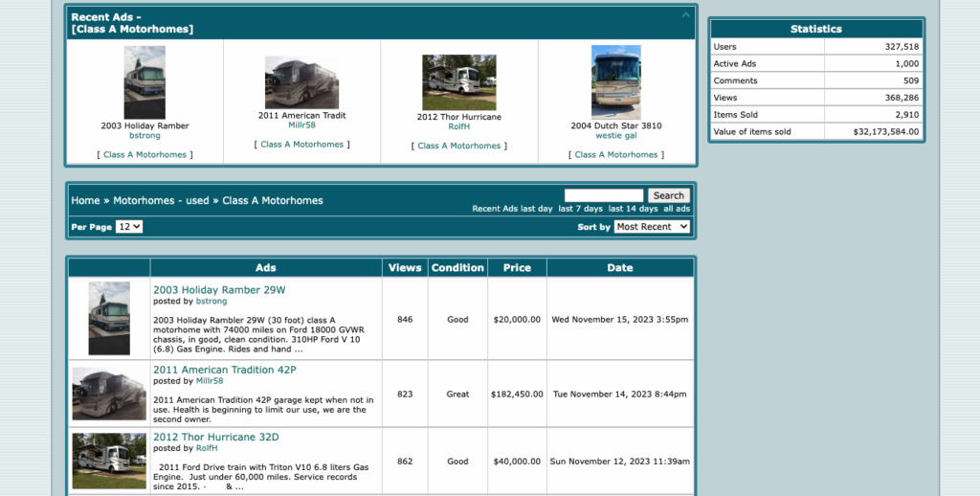The image size is (980, 496).
Task: Click the 2012 Thor Hurricane 32D listing image
Action: click(109, 461)
